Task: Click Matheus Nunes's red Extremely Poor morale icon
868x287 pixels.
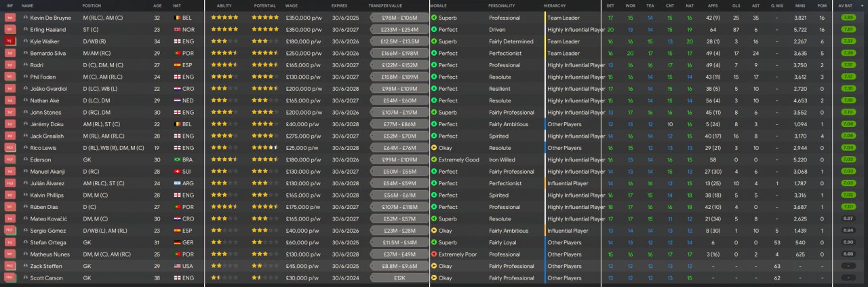Action: coord(434,254)
